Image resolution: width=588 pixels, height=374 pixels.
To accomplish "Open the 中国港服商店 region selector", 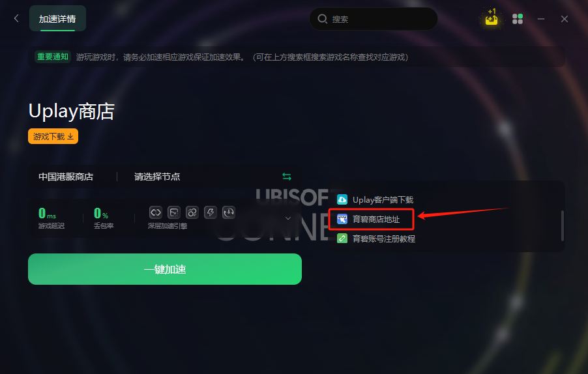I will (66, 177).
